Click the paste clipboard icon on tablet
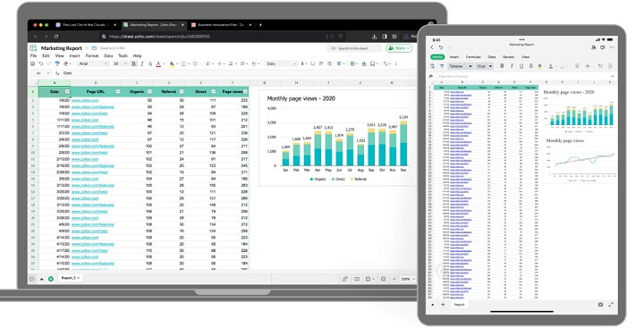Image resolution: width=644 pixels, height=328 pixels. tap(433, 66)
